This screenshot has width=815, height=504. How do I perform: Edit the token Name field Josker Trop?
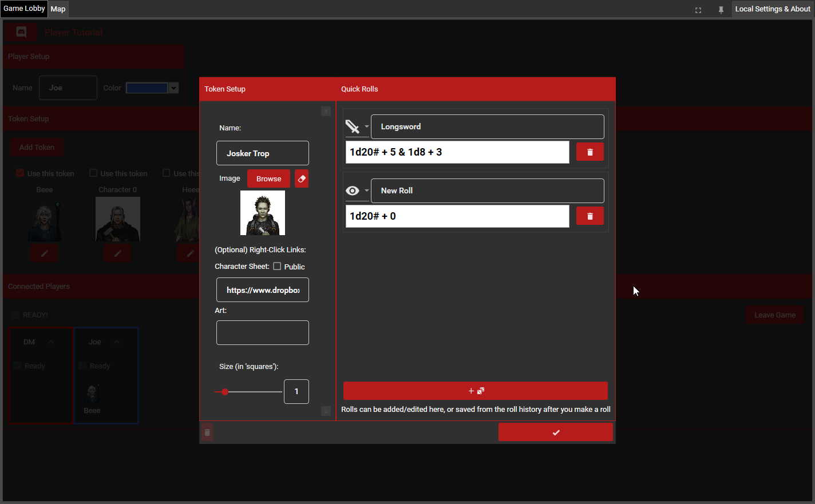click(263, 153)
